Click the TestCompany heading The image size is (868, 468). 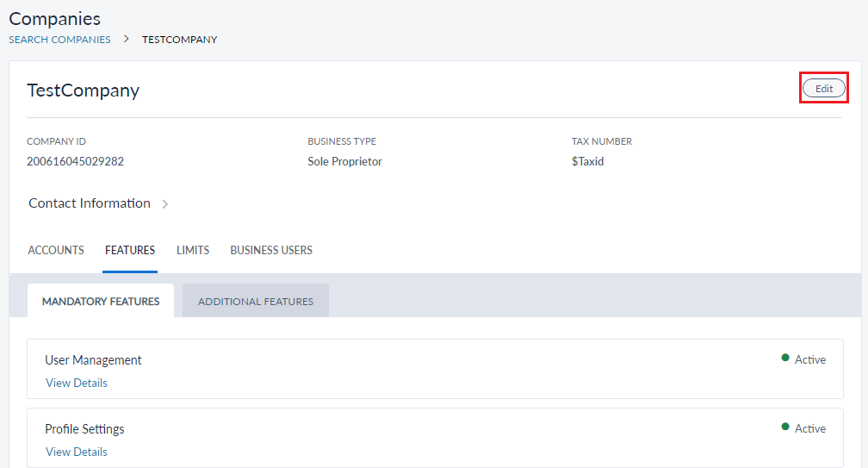[83, 90]
